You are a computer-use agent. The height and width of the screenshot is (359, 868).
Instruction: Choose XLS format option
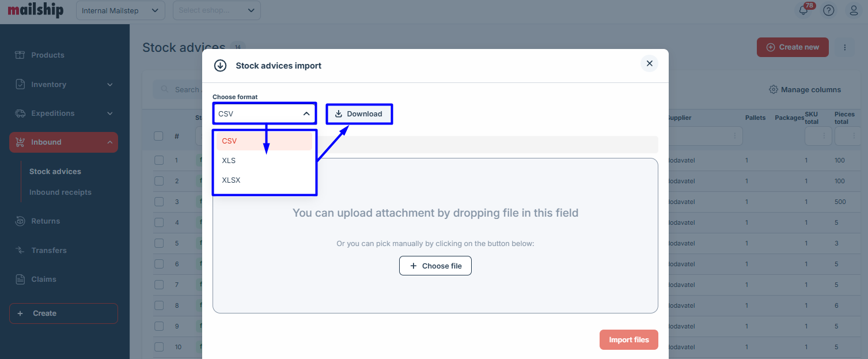(x=229, y=161)
